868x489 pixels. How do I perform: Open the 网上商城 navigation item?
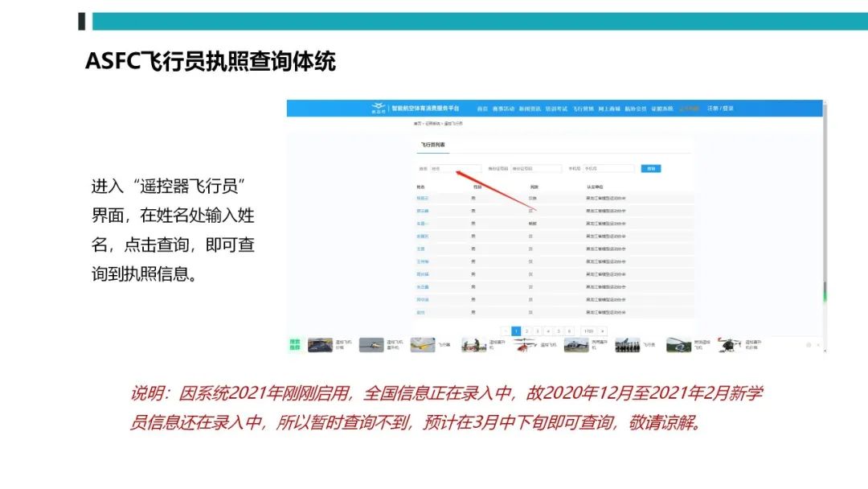609,109
